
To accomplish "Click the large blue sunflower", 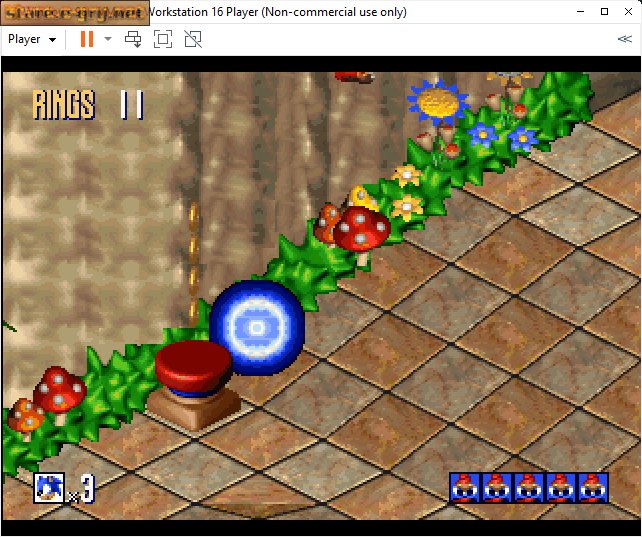I will (437, 102).
